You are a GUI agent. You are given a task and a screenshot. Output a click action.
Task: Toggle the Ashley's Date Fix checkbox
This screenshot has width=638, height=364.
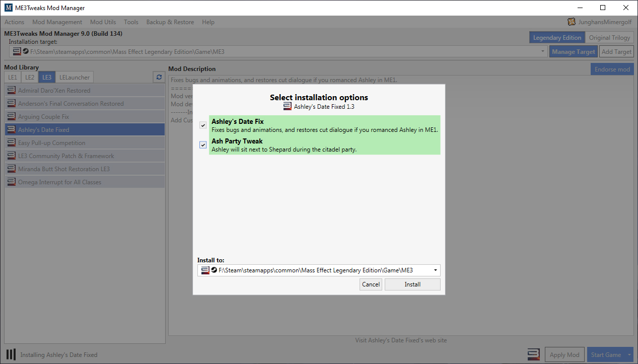203,125
